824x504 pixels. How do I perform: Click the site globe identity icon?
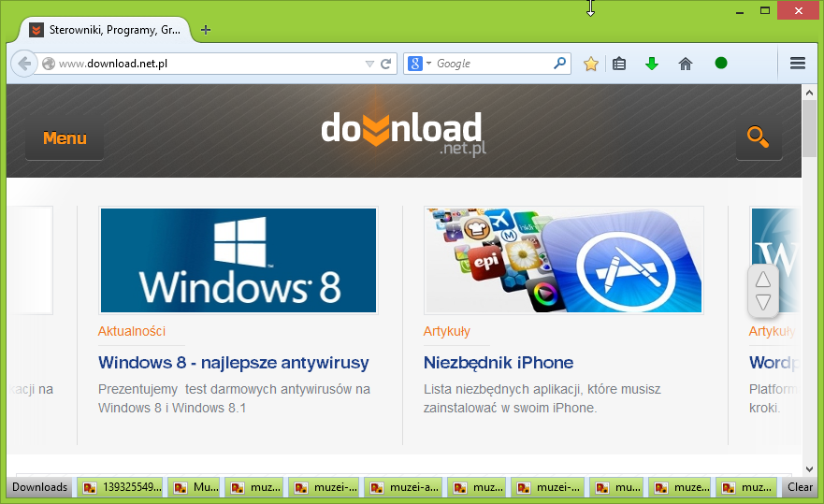pyautogui.click(x=49, y=64)
